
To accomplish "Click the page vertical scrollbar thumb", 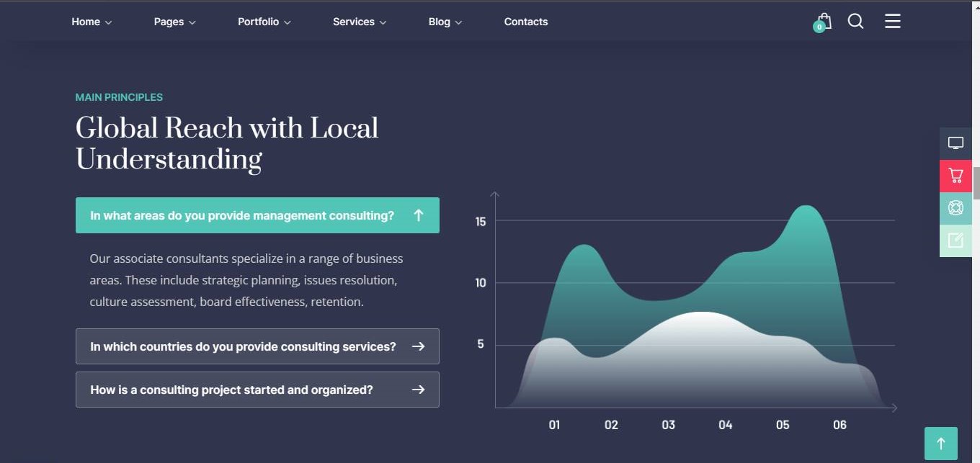I will coord(976,182).
